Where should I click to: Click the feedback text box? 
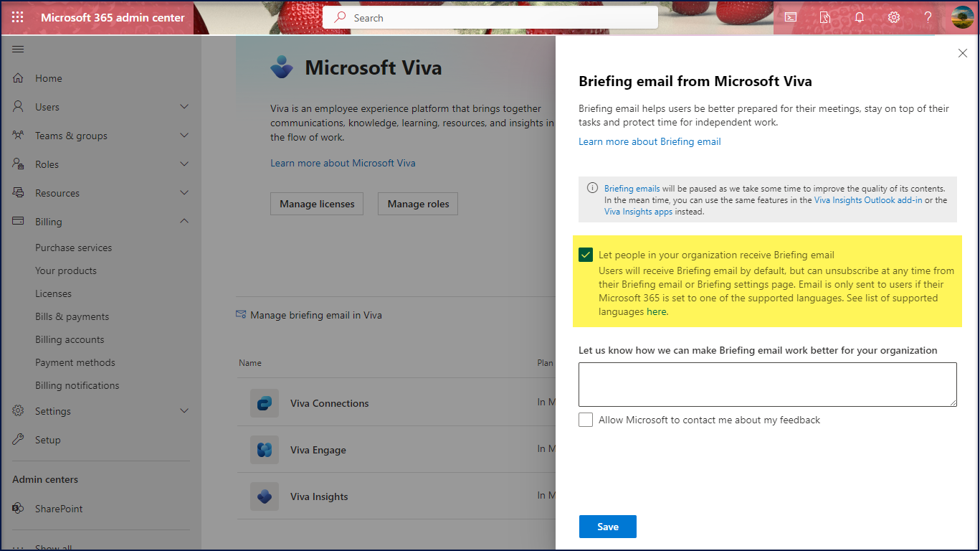click(767, 385)
